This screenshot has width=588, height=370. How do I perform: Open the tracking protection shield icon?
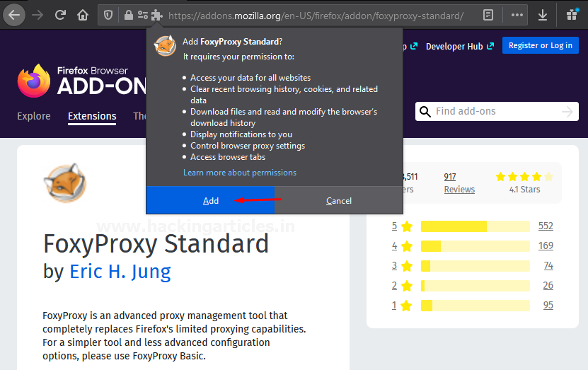[108, 15]
